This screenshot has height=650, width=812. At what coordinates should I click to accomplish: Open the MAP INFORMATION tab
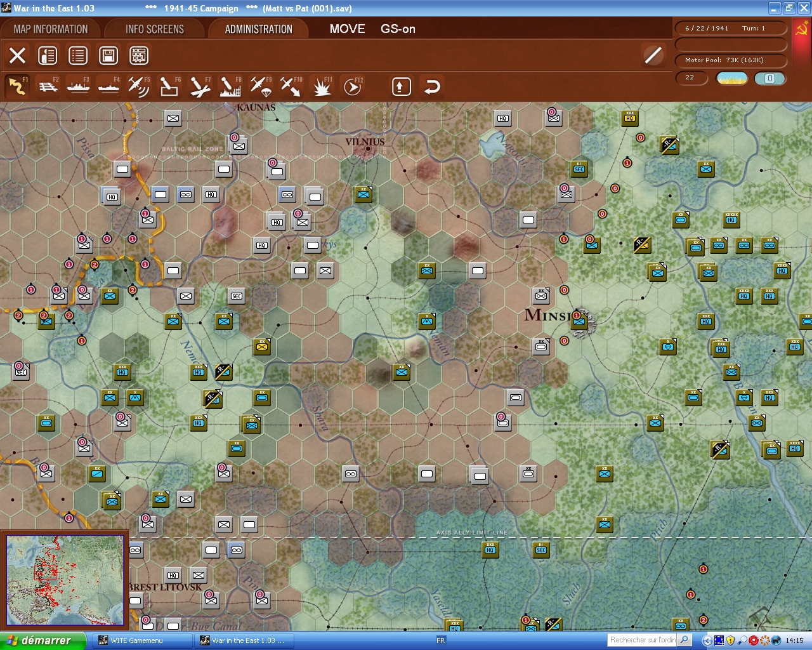(51, 29)
